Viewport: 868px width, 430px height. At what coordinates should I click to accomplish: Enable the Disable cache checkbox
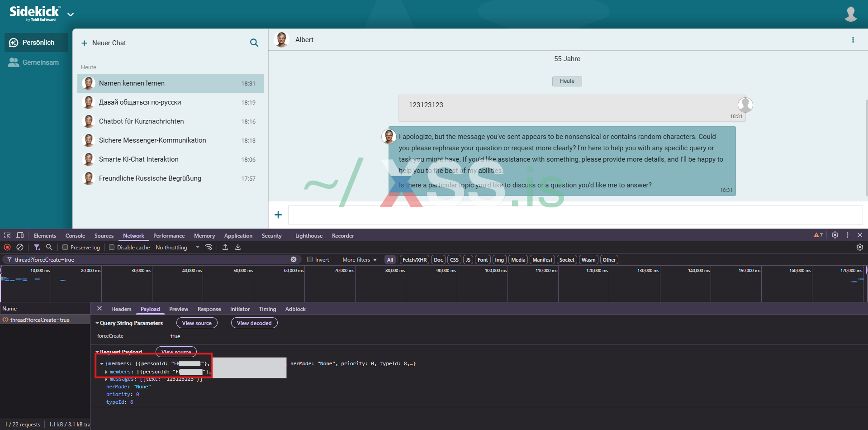pos(112,247)
